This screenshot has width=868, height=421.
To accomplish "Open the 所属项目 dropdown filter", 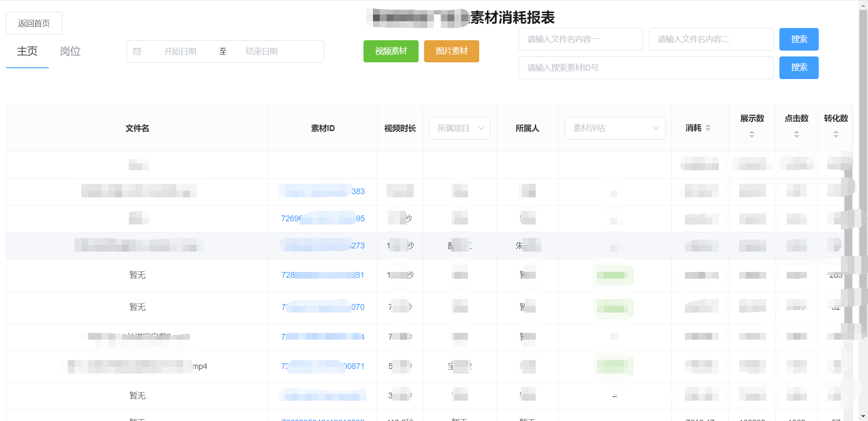I will [460, 128].
